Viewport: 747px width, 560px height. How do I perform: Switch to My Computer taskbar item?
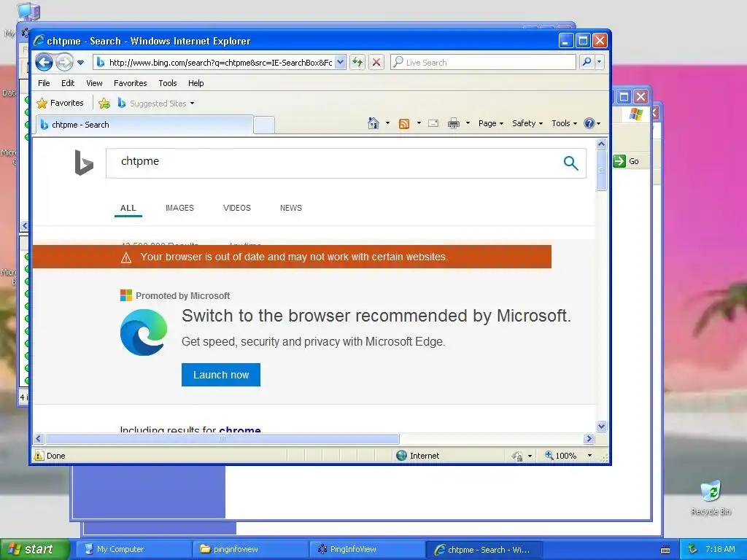tap(134, 550)
